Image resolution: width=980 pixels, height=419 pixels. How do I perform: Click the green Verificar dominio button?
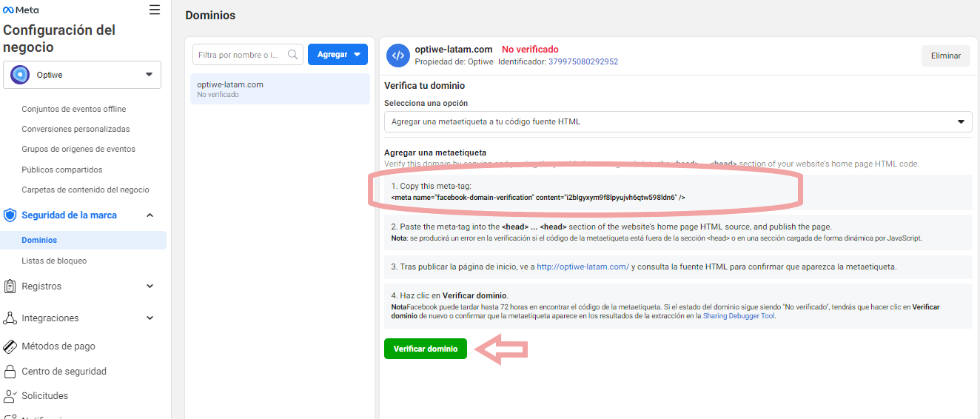(x=426, y=349)
